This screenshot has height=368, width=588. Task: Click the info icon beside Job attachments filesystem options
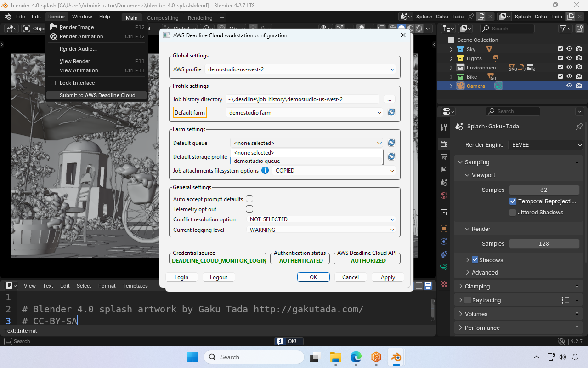pos(265,170)
